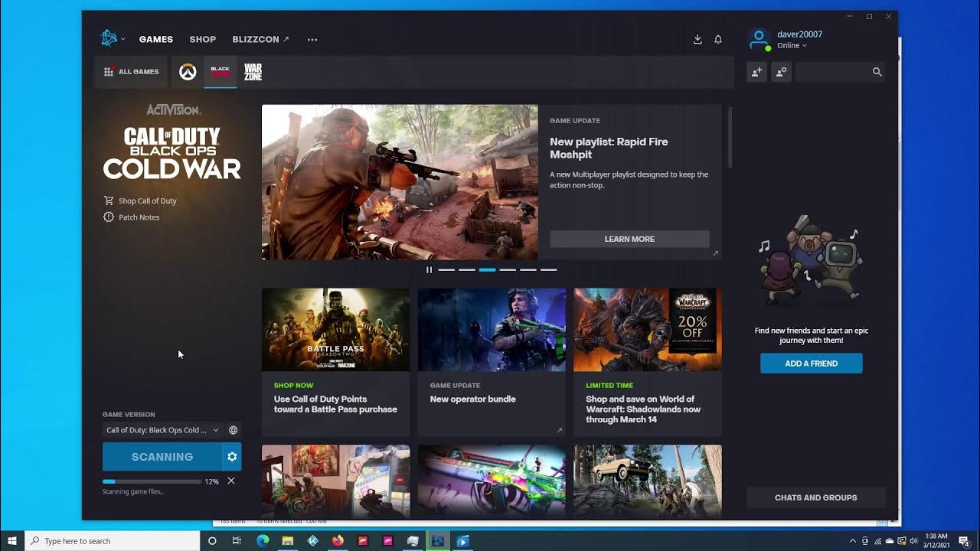Click 'Shop and save on World of Warcraft' text
The height and width of the screenshot is (551, 980).
[x=643, y=409]
